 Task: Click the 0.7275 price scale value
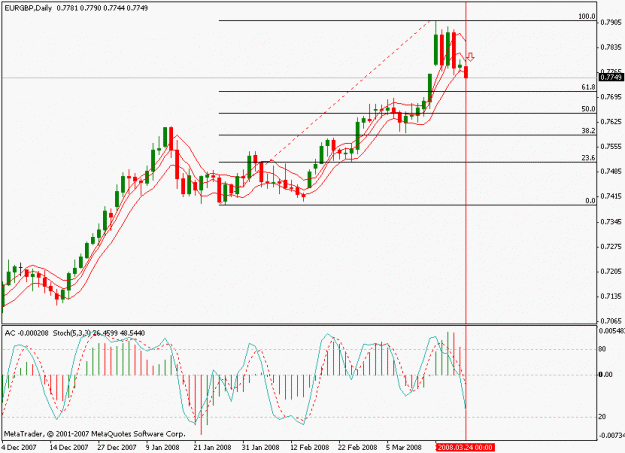pos(611,247)
